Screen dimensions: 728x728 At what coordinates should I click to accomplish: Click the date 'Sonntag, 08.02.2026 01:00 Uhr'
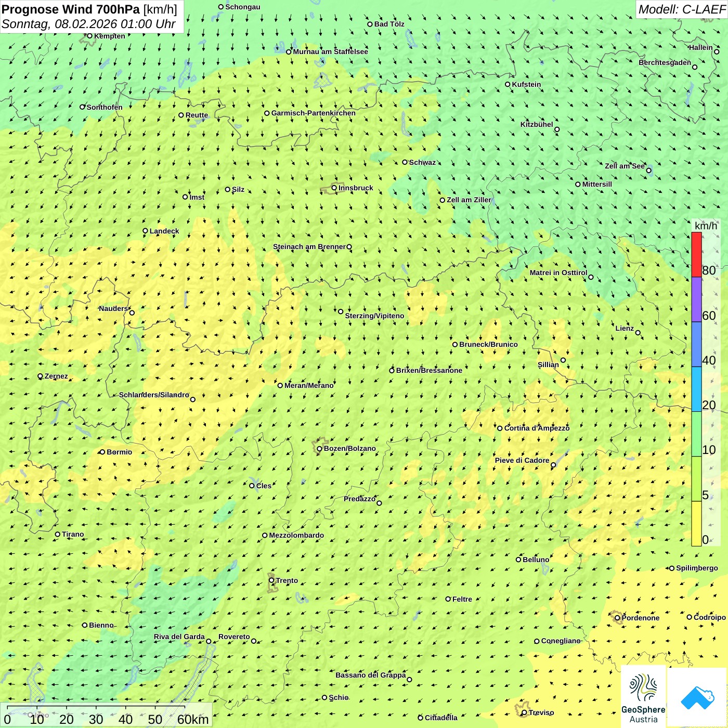click(x=88, y=24)
